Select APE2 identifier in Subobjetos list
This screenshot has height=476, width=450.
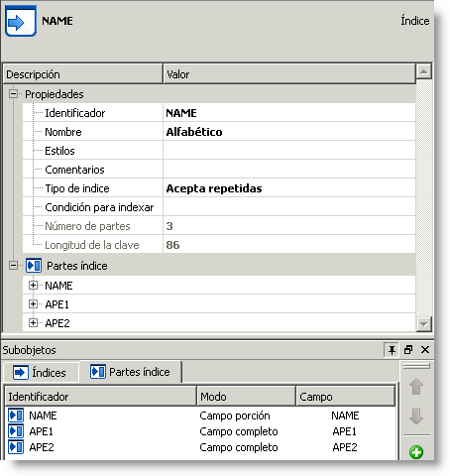42,447
